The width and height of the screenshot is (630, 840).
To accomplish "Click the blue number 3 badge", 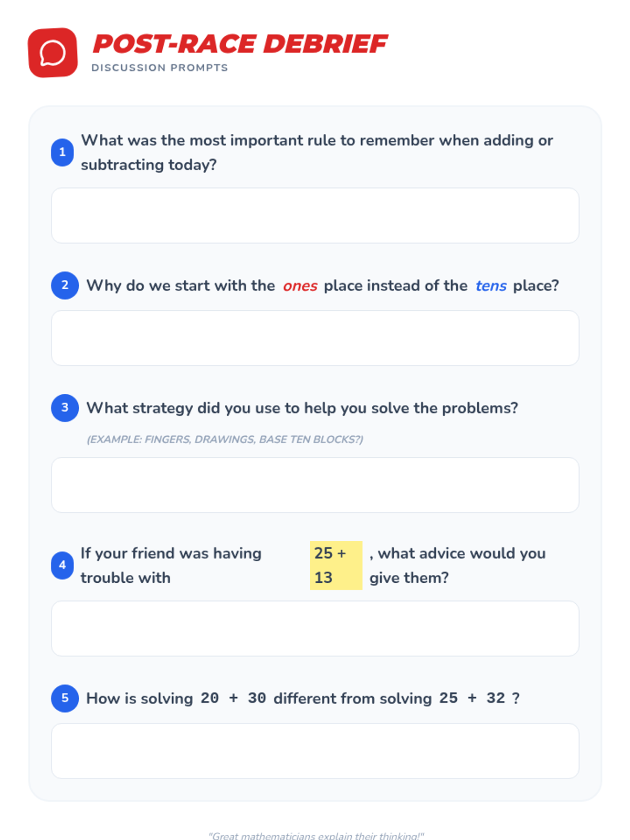I will pos(65,407).
